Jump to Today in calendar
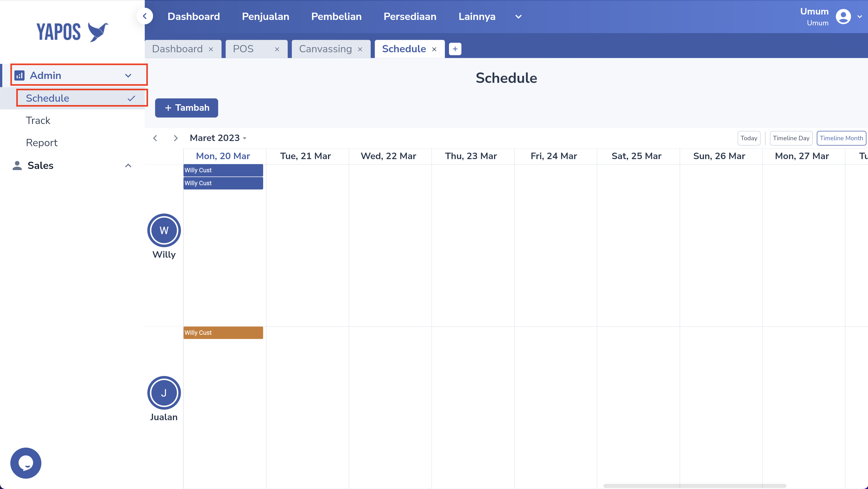Image resolution: width=868 pixels, height=489 pixels. point(749,138)
